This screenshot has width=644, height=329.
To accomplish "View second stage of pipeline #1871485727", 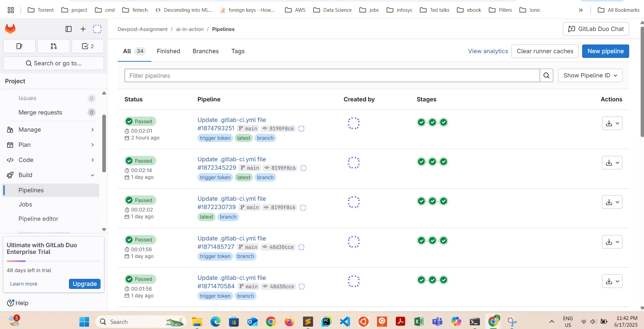I will (432, 240).
